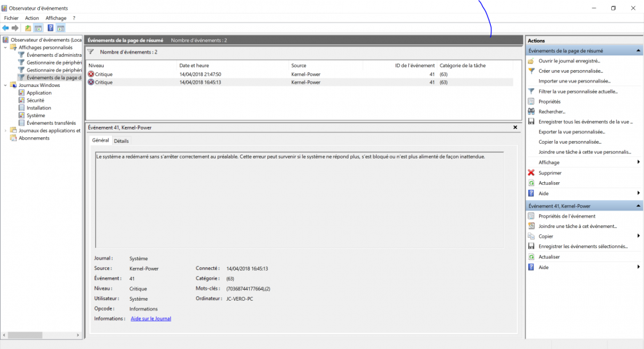Screen dimensions: 644x349
Task: Click the red Supprimer X icon
Action: 531,173
